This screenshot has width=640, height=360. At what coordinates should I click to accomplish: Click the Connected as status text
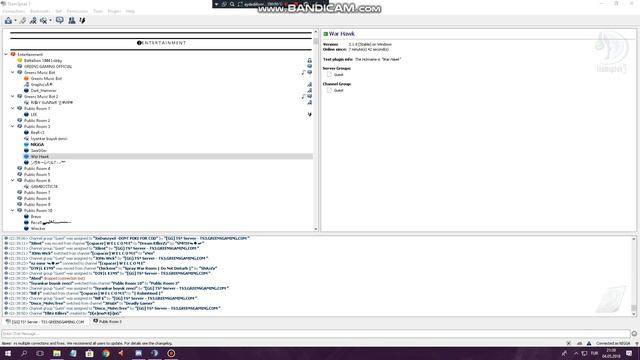click(x=613, y=343)
